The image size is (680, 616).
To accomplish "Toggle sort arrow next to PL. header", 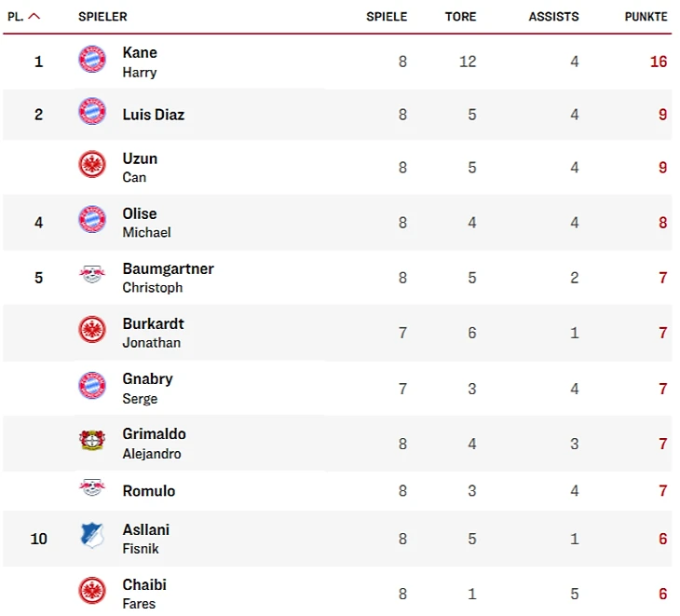I will coord(34,16).
